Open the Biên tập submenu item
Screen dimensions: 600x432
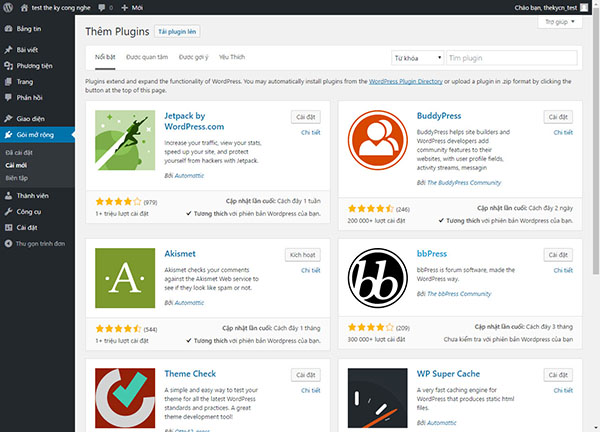click(x=17, y=178)
